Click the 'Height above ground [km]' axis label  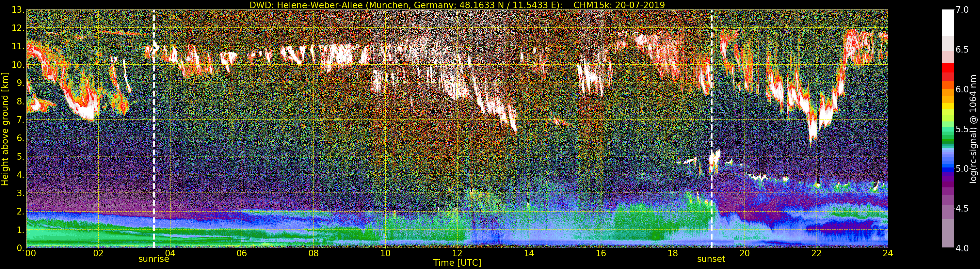click(x=5, y=129)
